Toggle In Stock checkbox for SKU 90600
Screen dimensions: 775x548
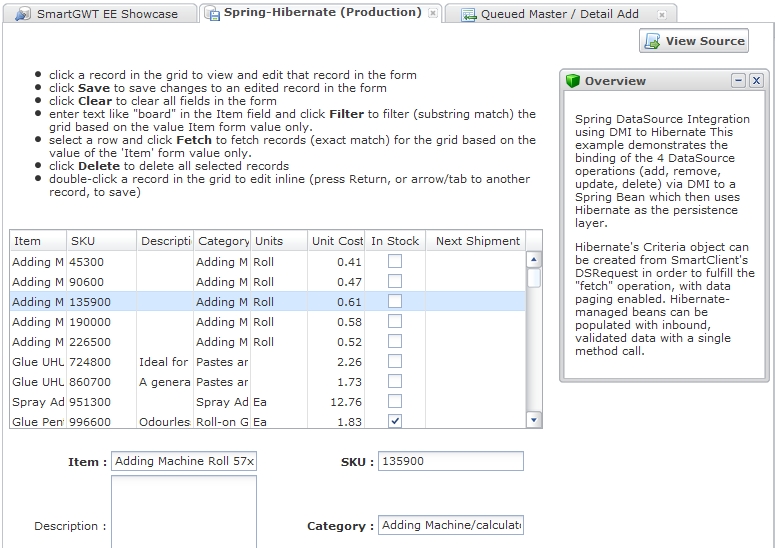pos(395,281)
